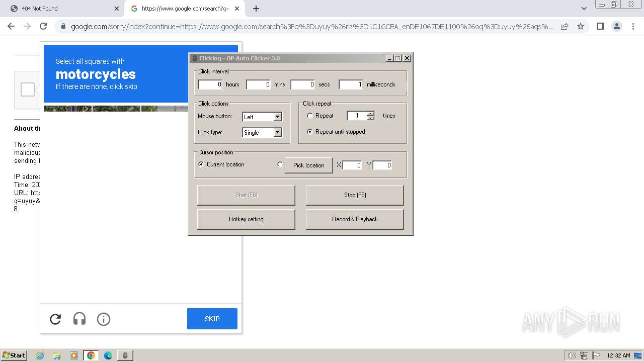Image resolution: width=644 pixels, height=362 pixels.
Task: Close the Google search tab
Action: 237,9
